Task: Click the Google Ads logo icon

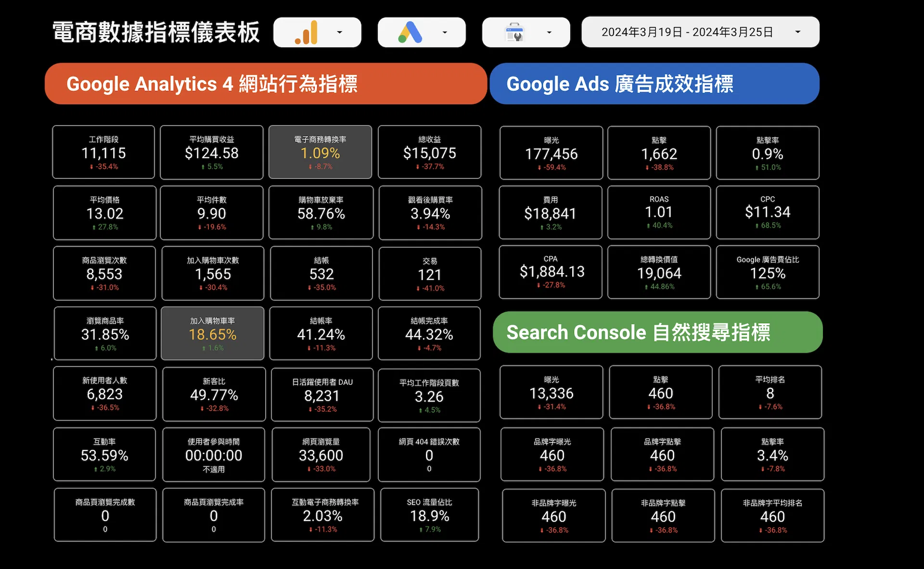Action: point(410,32)
